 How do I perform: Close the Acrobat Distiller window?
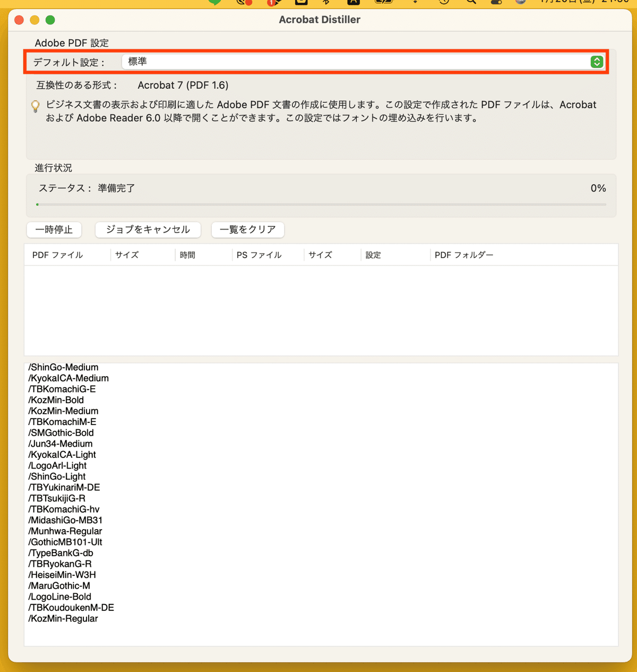click(19, 20)
